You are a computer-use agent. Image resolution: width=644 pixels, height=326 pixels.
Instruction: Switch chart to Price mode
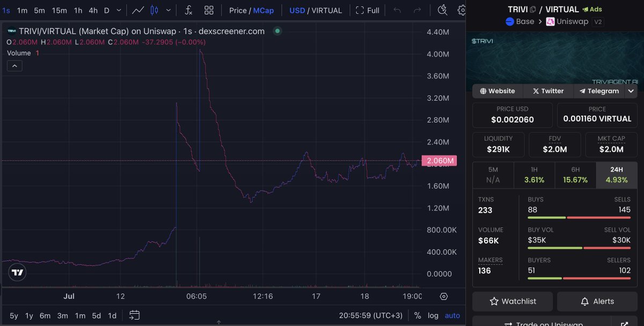click(x=238, y=10)
